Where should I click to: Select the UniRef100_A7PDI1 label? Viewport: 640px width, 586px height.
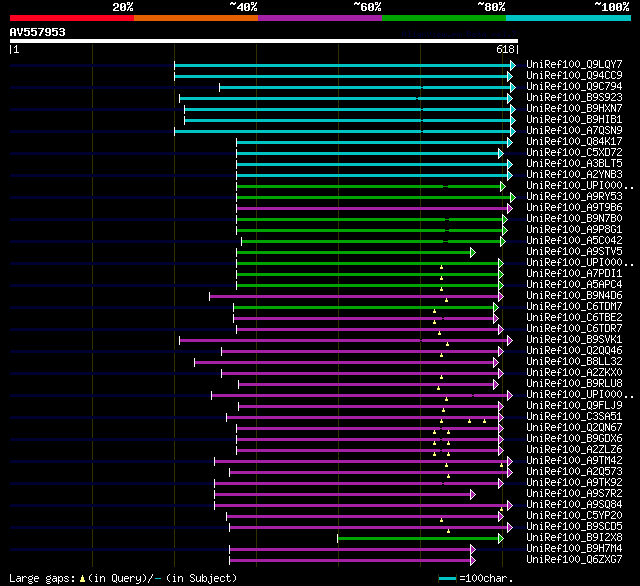(x=574, y=274)
